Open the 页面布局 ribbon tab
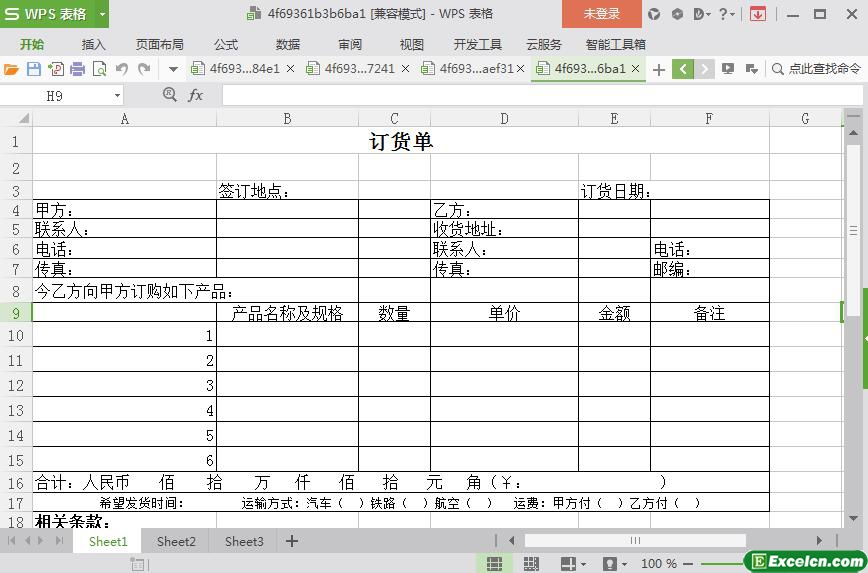The image size is (868, 573). click(160, 44)
